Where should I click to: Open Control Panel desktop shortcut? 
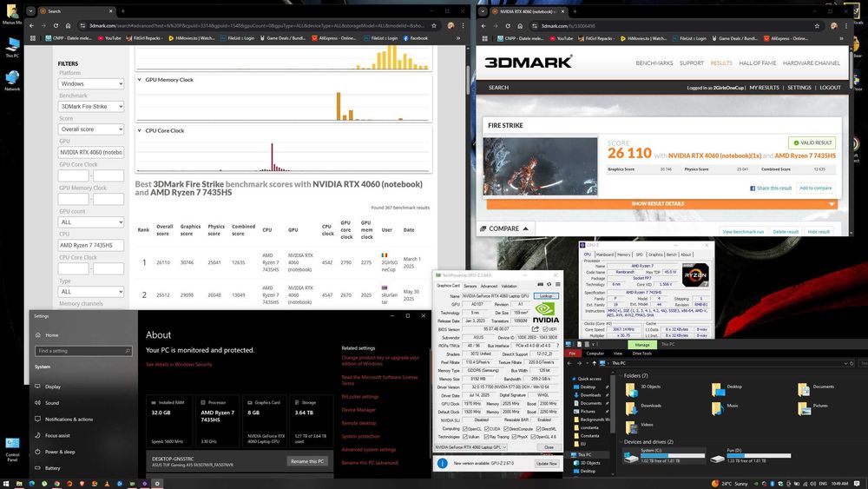click(x=12, y=450)
